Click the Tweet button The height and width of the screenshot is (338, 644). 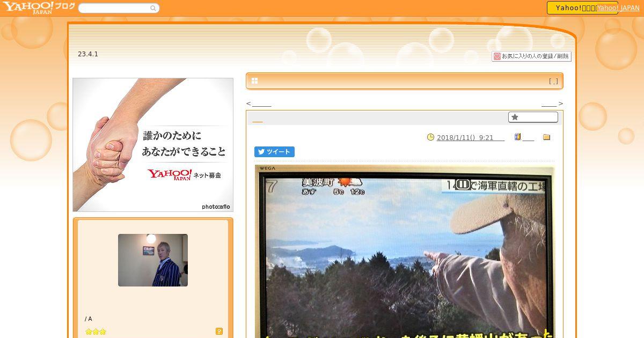pos(274,152)
